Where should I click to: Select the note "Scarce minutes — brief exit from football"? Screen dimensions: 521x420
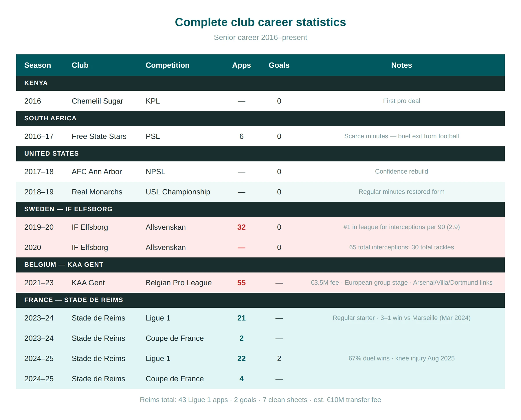tap(401, 136)
